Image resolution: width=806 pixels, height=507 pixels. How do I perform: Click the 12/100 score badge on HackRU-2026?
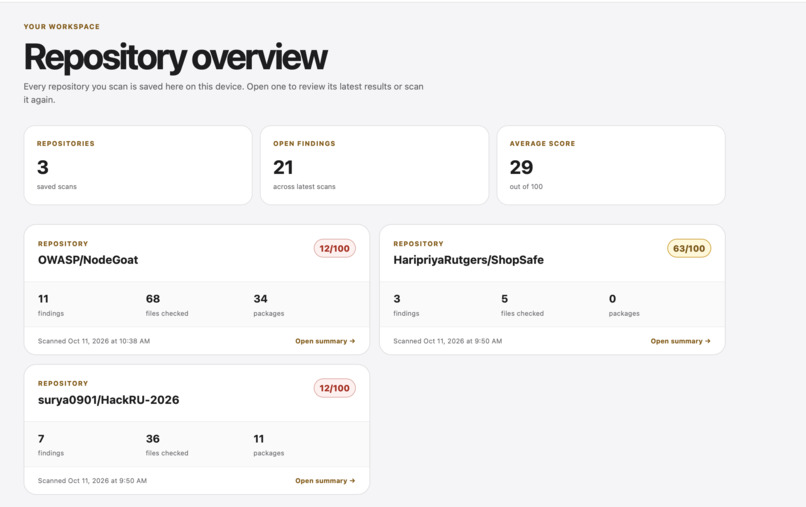click(335, 388)
